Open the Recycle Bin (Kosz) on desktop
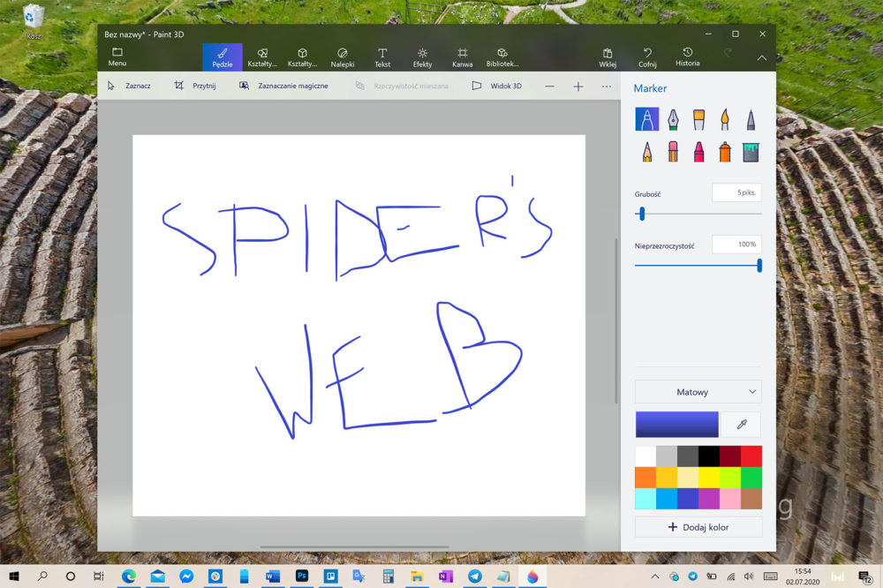The image size is (883, 588). (34, 22)
